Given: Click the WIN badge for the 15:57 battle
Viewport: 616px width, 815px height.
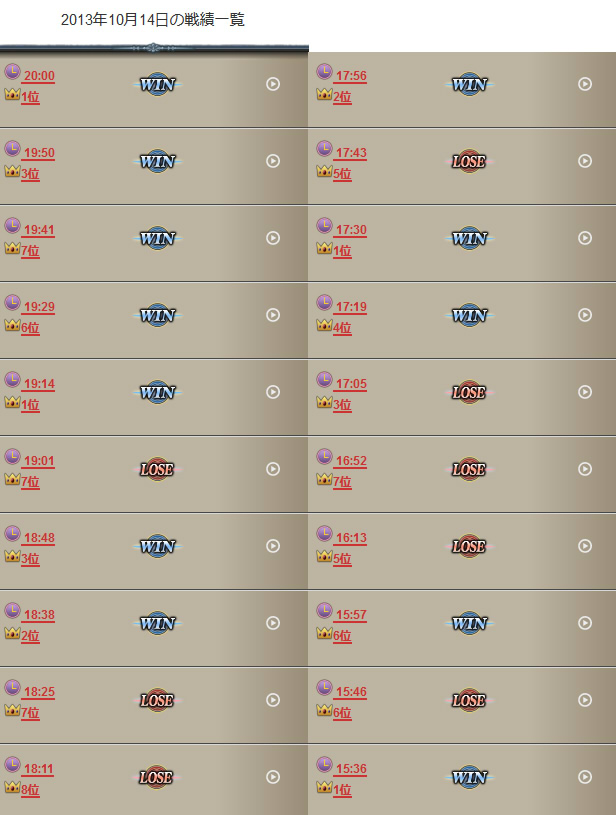Looking at the screenshot, I should tap(469, 623).
